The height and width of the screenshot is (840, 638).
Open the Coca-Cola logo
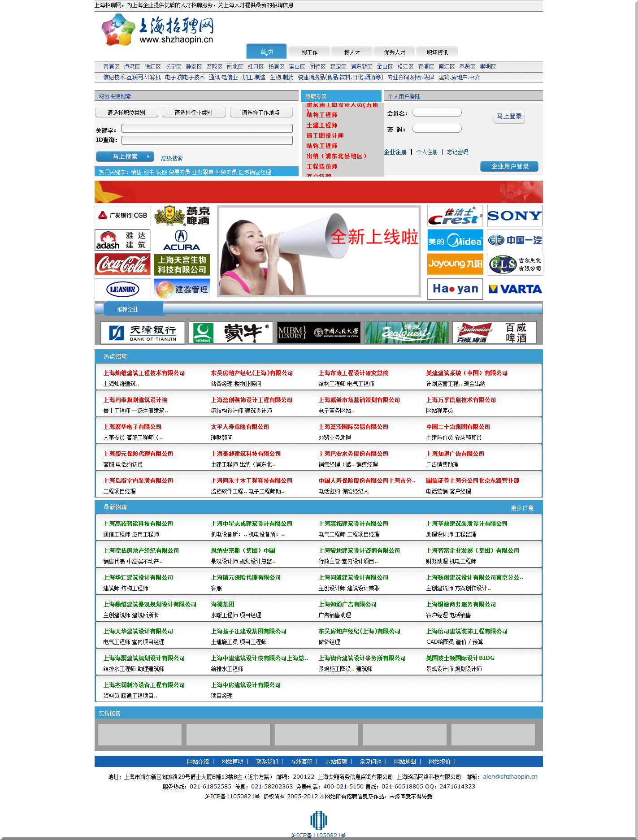tap(122, 264)
